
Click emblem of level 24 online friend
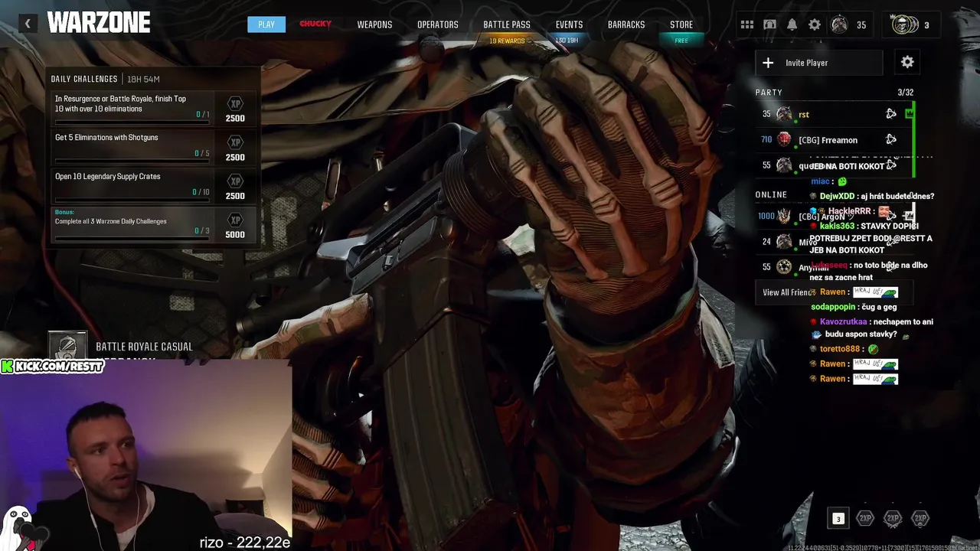click(x=784, y=242)
